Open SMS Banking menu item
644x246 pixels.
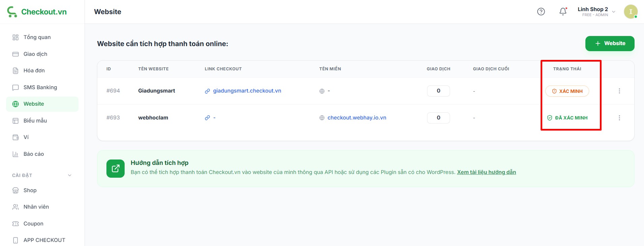[40, 87]
